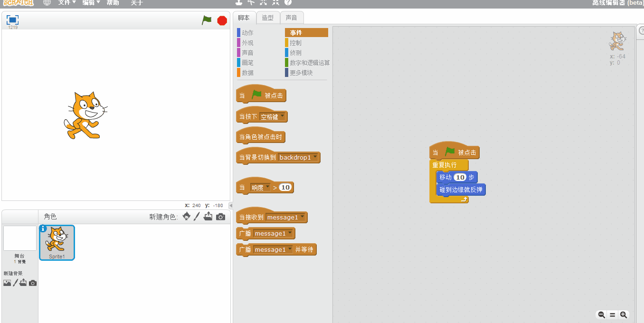
Task: Click the cat sprite on stage
Action: [x=85, y=115]
